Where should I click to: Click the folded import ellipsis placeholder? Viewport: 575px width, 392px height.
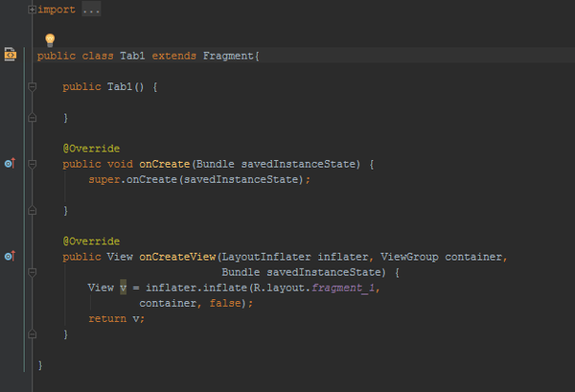(88, 10)
